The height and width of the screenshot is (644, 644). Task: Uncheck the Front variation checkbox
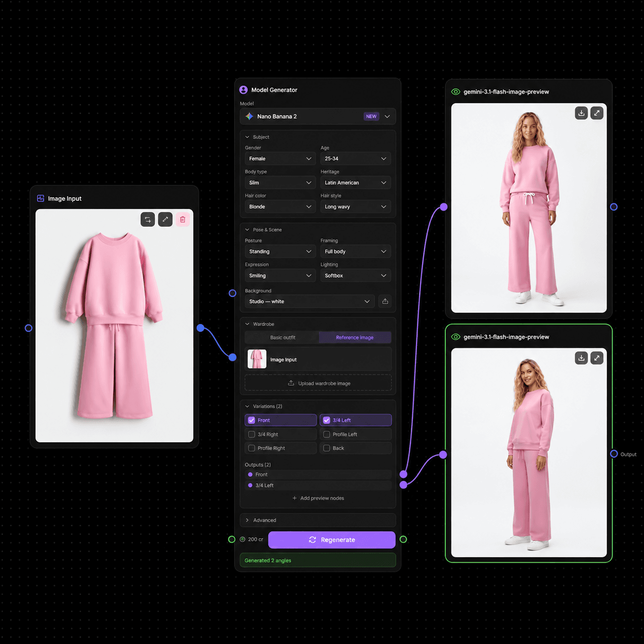(252, 420)
